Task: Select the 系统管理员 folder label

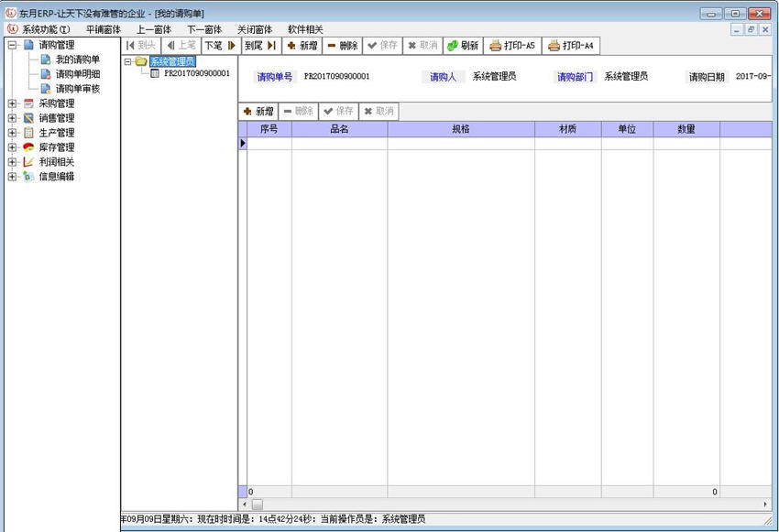Action: 172,61
